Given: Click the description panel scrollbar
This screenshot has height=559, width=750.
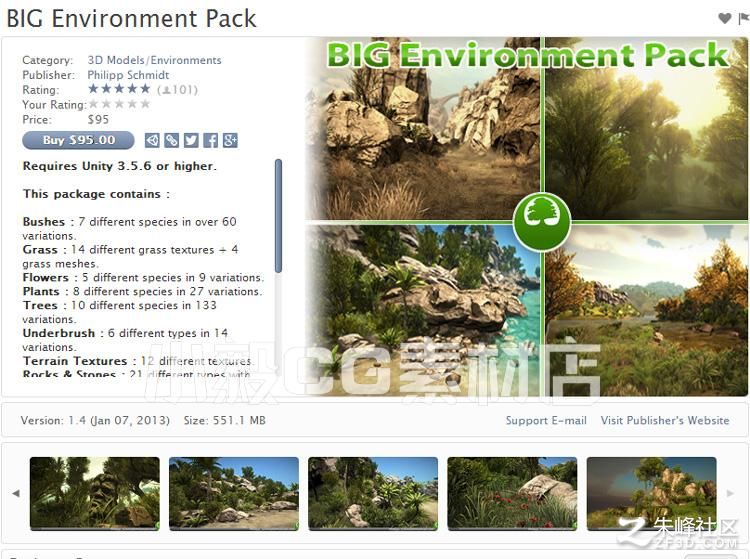Looking at the screenshot, I should pos(278,216).
